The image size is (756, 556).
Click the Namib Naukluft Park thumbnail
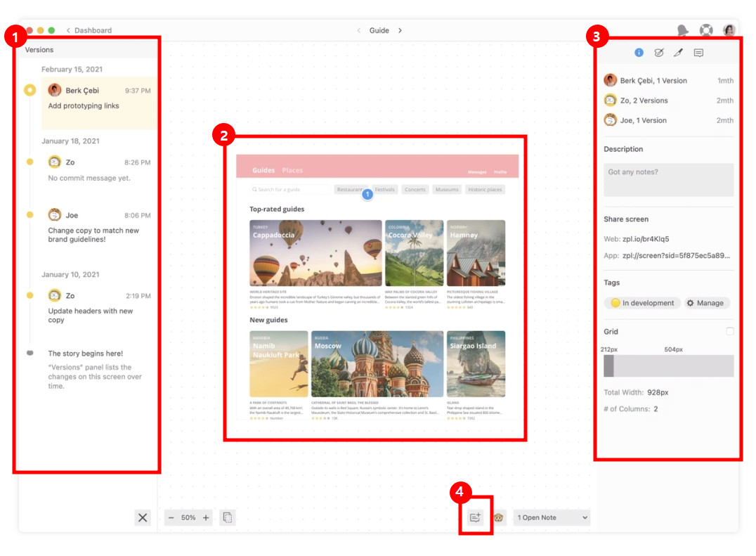tap(279, 363)
